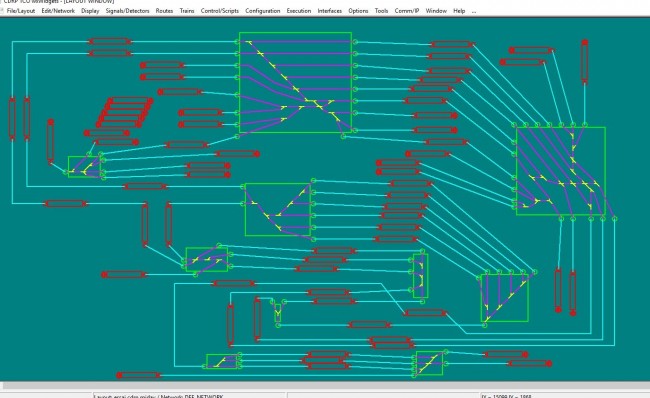Viewport: 650px width, 398px height.
Task: Open the Options menu
Action: (x=358, y=11)
